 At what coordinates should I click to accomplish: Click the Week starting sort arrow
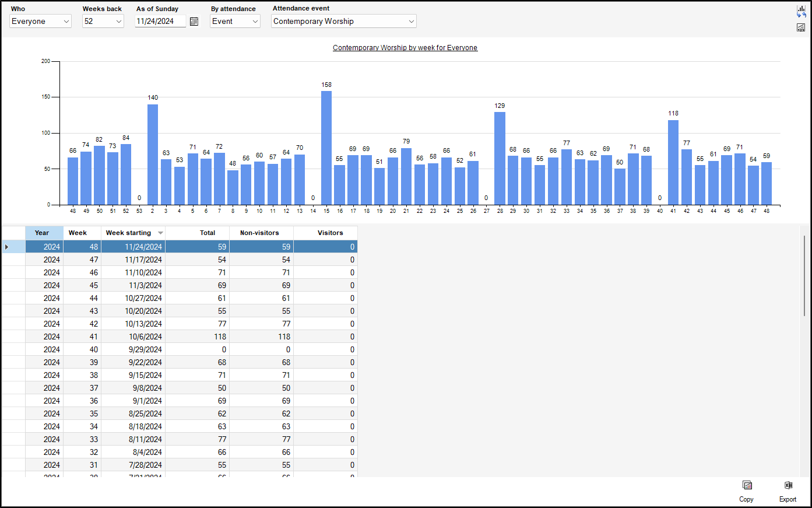click(x=160, y=233)
